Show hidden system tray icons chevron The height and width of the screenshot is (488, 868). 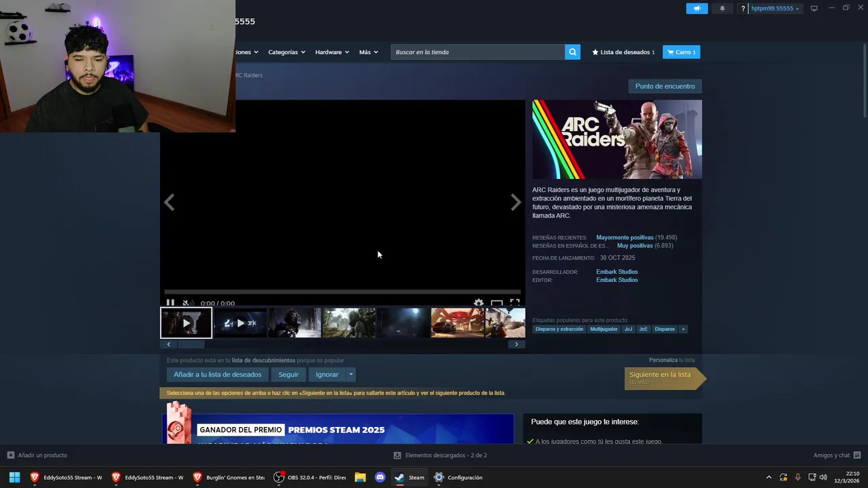[768, 477]
